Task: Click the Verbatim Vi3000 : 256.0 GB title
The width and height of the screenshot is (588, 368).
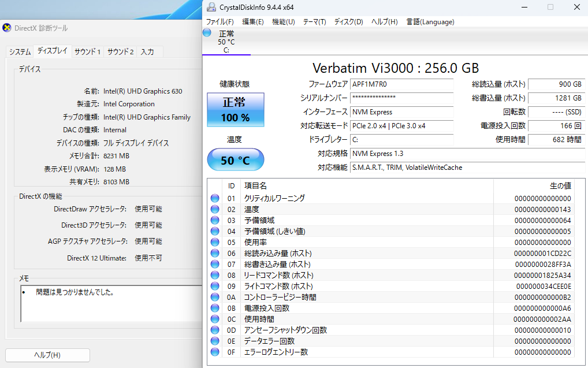Action: (x=396, y=68)
